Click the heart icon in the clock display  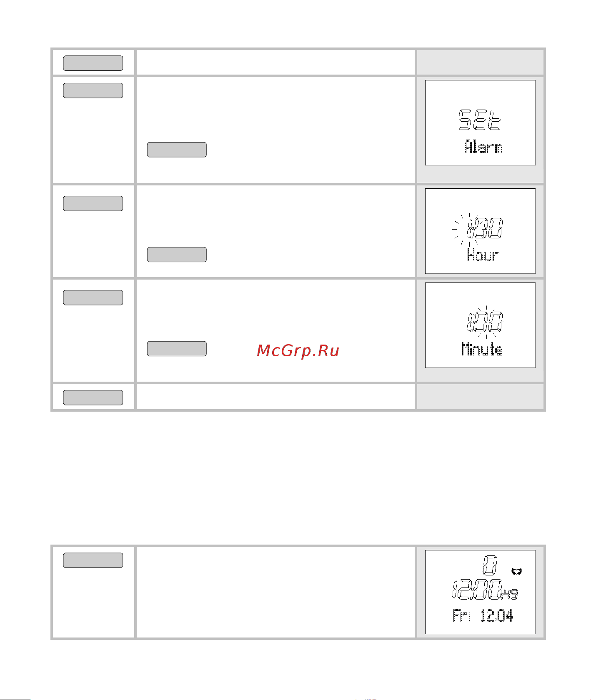516,572
